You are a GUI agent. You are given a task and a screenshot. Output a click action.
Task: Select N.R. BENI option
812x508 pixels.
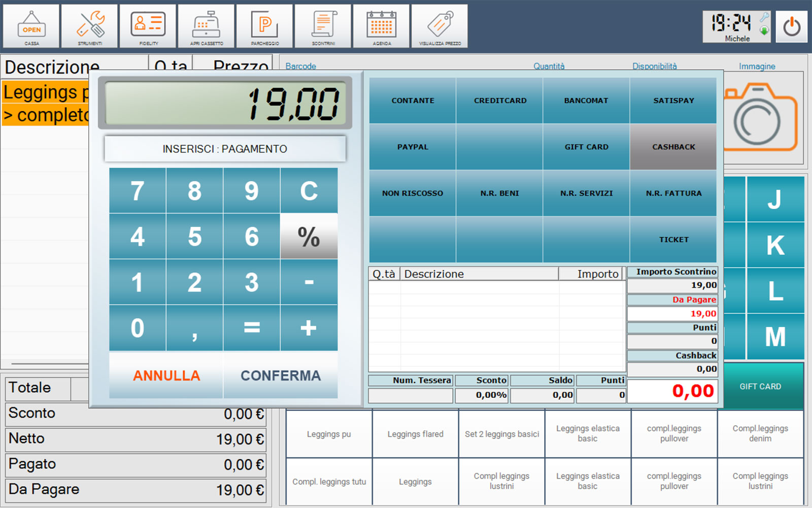coord(500,193)
